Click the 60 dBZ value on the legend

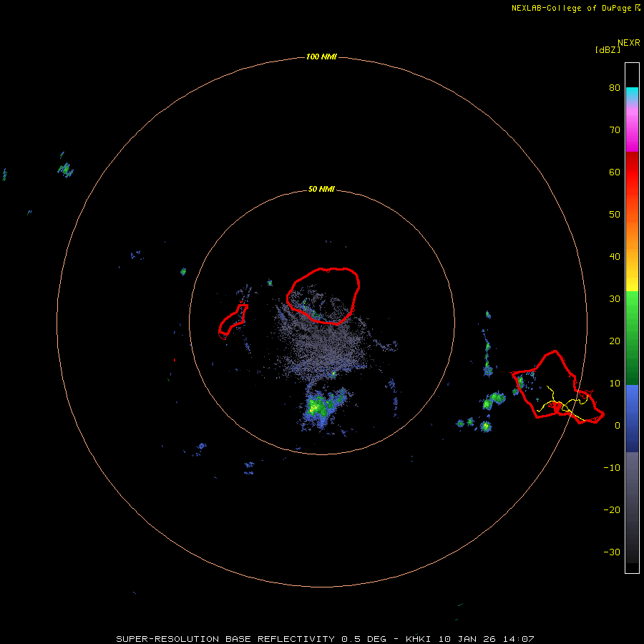(615, 172)
